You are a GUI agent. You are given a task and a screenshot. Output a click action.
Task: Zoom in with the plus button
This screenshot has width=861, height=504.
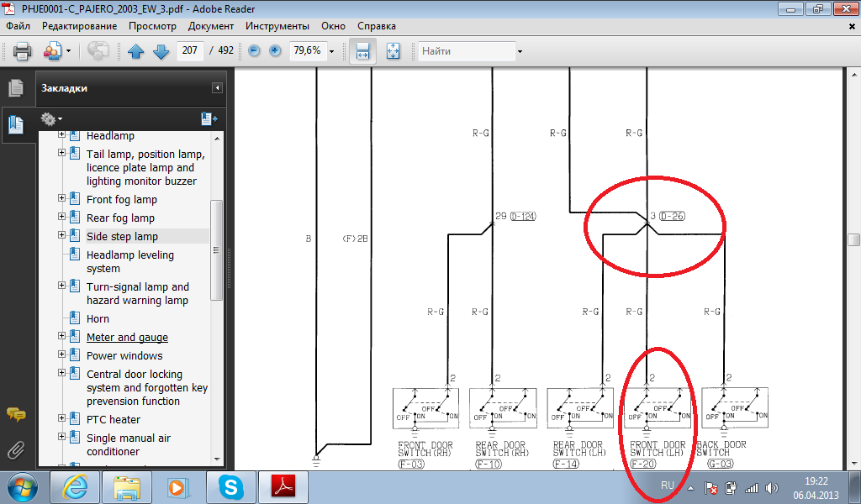point(275,51)
